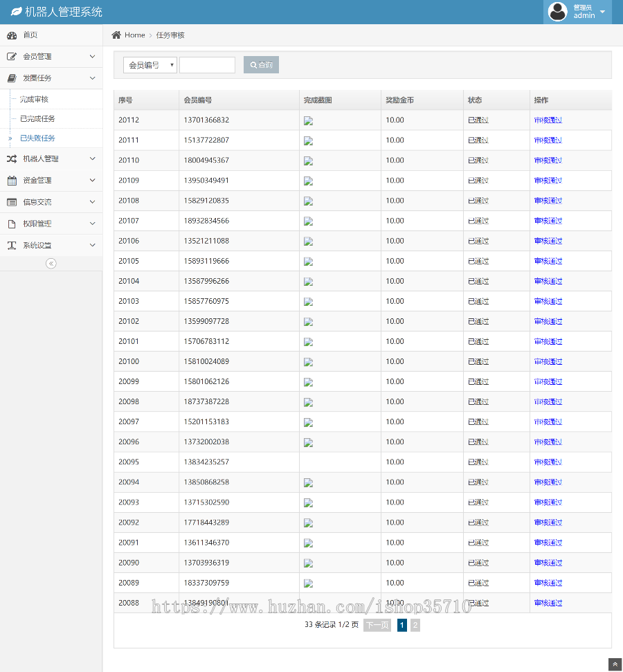Expand the 机器人管理 menu chevron
Viewport: 623px width, 672px height.
tap(93, 158)
